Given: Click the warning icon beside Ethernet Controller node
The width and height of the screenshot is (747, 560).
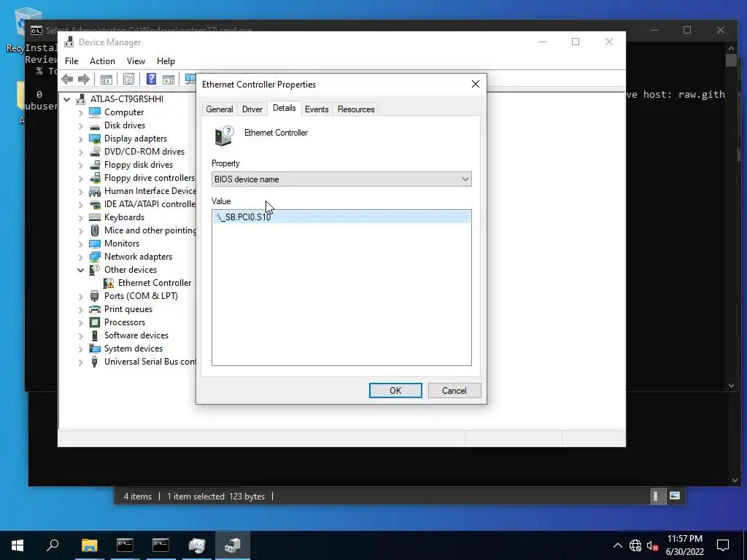Looking at the screenshot, I should point(109,283).
